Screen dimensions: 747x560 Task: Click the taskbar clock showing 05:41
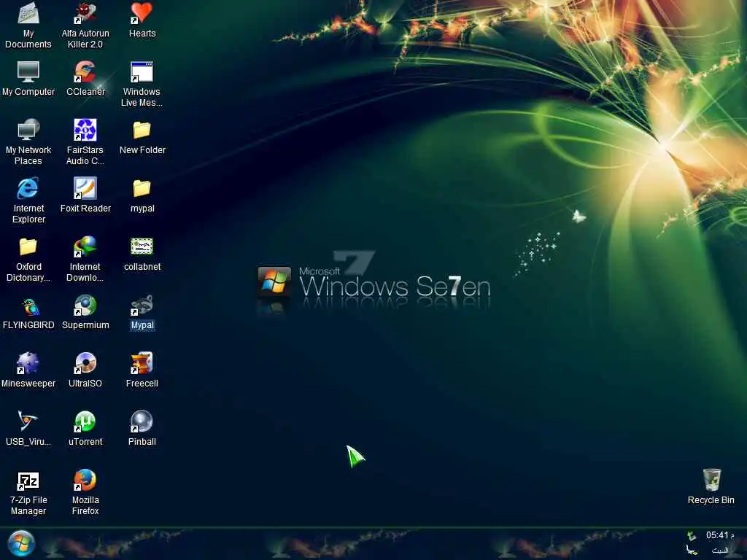719,535
